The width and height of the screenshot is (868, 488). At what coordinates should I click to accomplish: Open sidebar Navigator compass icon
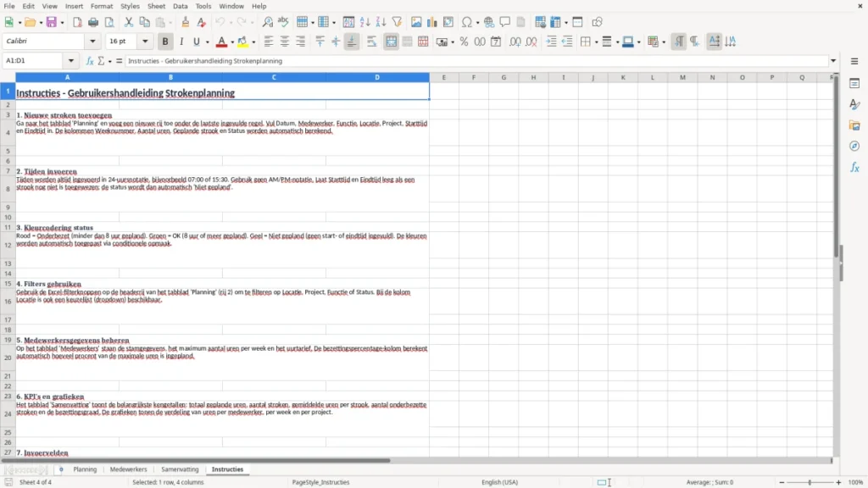click(x=854, y=146)
